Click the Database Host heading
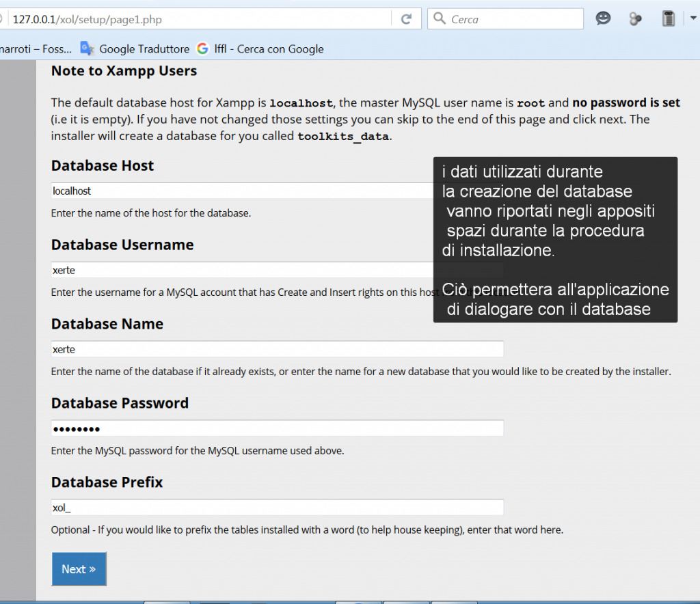Image resolution: width=700 pixels, height=604 pixels. (103, 165)
